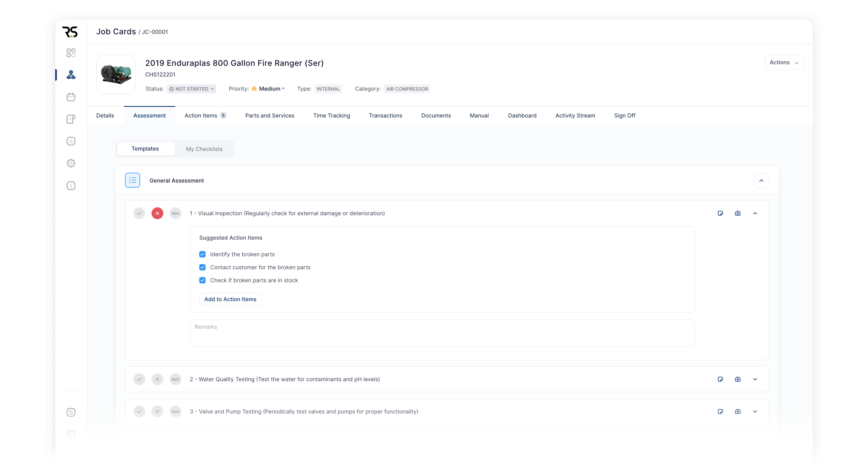Image resolution: width=868 pixels, height=475 pixels.
Task: Click the General Assessment checklist icon
Action: coord(133,180)
